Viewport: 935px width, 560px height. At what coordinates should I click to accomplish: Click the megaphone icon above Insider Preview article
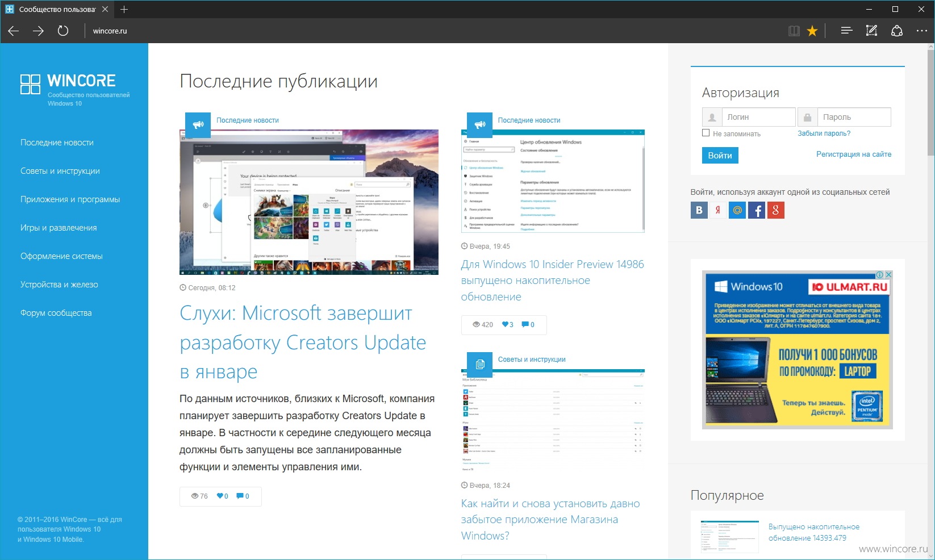click(x=479, y=125)
